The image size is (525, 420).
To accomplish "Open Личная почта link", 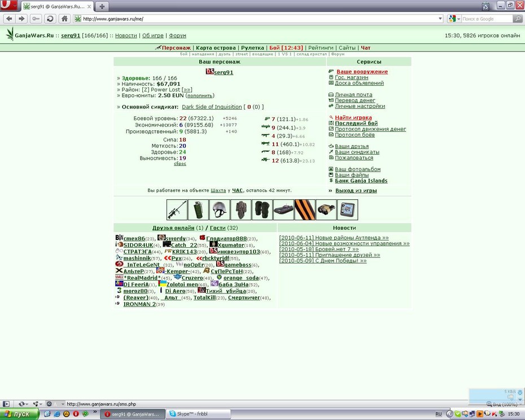I will coord(353,95).
